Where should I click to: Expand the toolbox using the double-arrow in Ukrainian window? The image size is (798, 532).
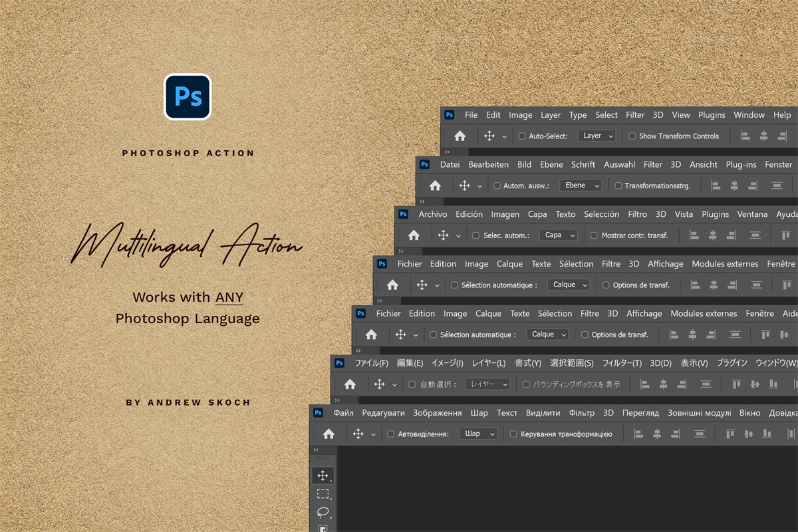(x=316, y=450)
